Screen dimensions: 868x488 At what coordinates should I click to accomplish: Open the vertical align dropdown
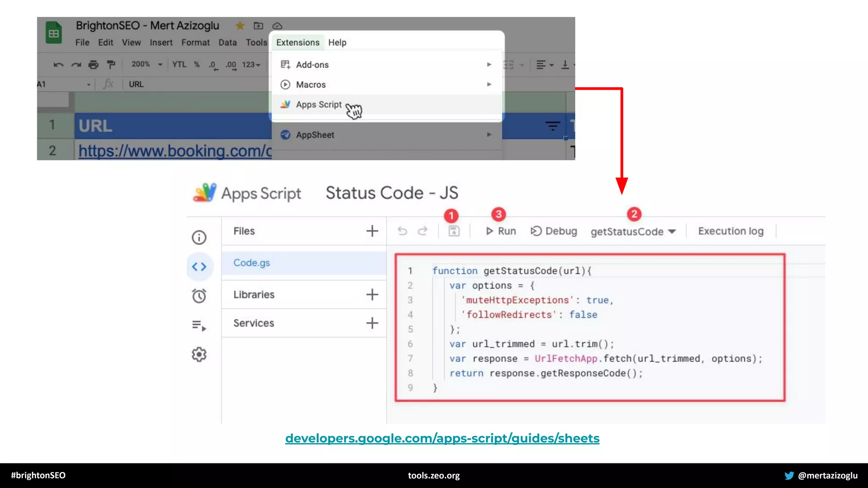(568, 65)
